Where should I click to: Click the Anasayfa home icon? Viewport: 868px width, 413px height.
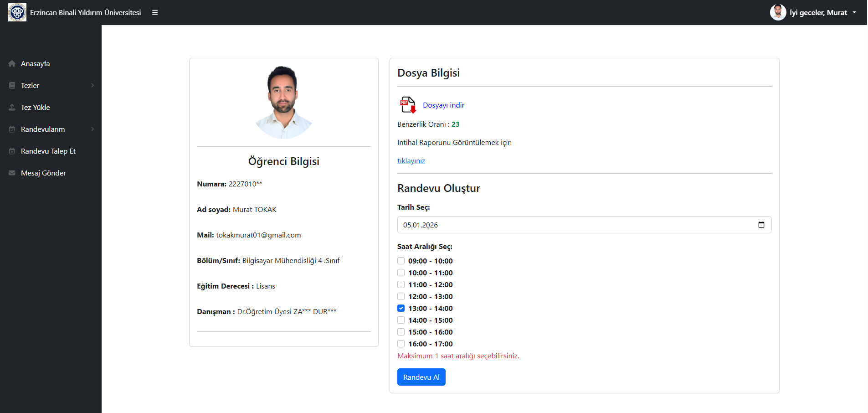pyautogui.click(x=12, y=64)
